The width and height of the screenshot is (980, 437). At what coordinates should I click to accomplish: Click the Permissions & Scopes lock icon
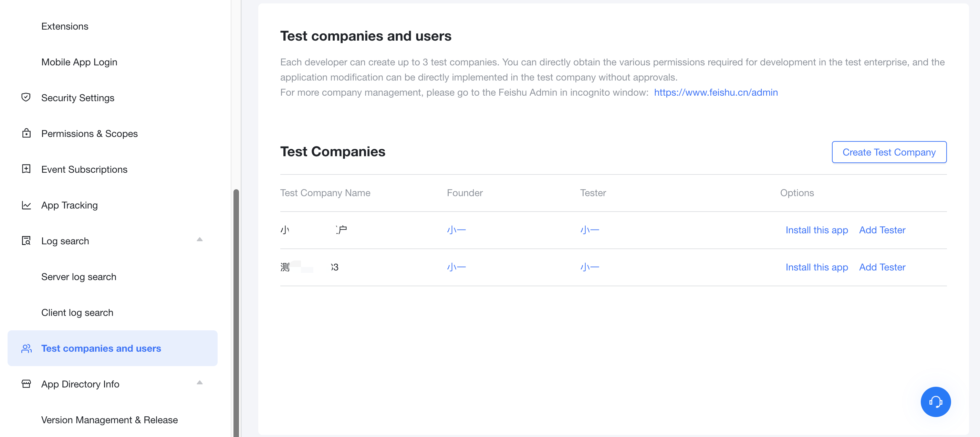click(26, 134)
